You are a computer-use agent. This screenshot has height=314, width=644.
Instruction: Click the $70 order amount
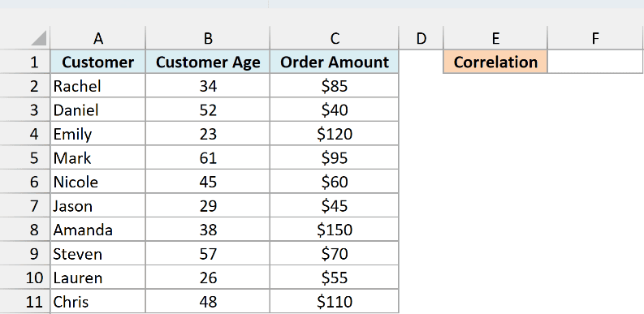click(x=335, y=254)
